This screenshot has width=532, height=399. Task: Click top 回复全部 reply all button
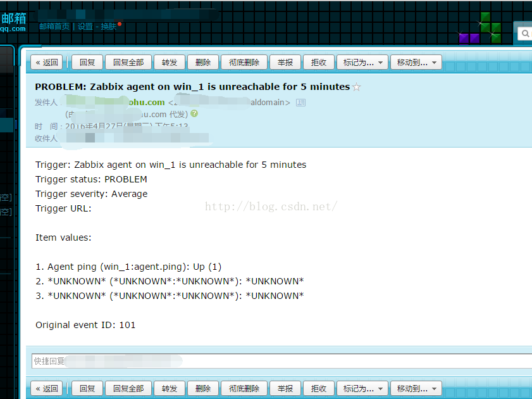click(128, 63)
